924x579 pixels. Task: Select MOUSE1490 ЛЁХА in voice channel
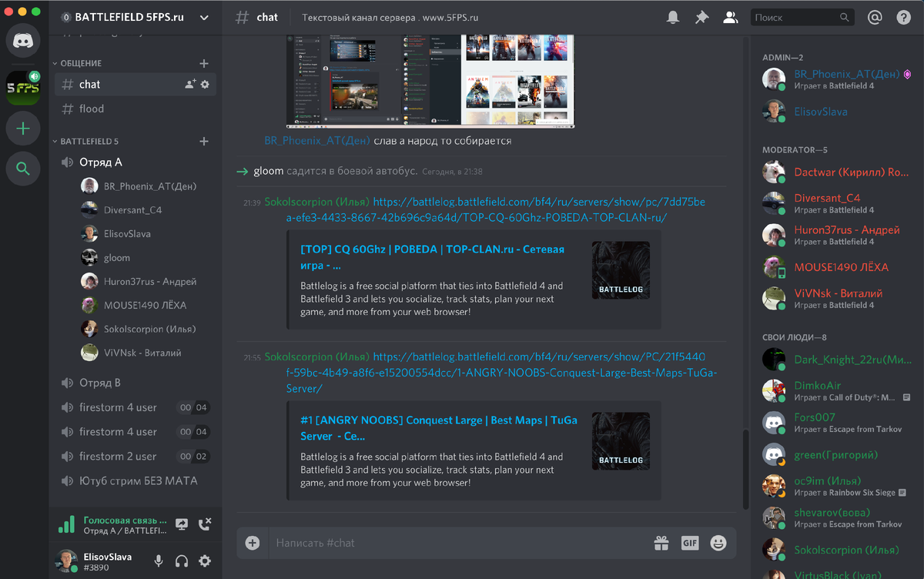pyautogui.click(x=146, y=305)
